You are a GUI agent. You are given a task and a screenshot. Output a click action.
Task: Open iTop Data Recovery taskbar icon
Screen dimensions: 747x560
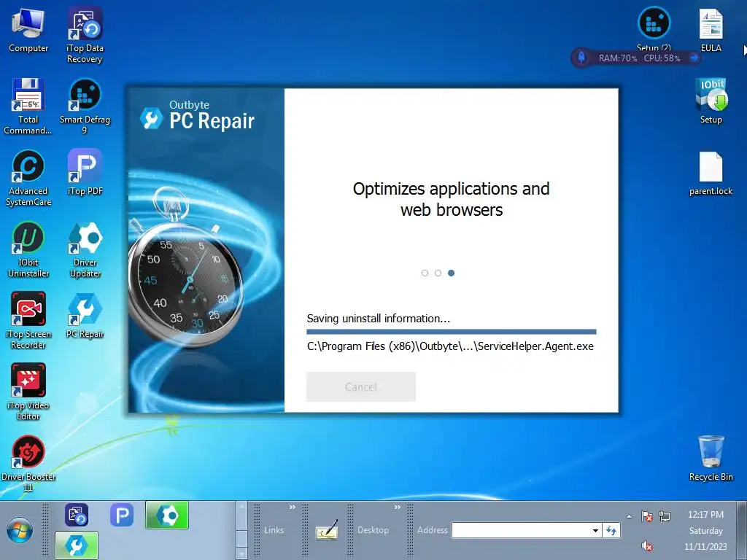76,515
